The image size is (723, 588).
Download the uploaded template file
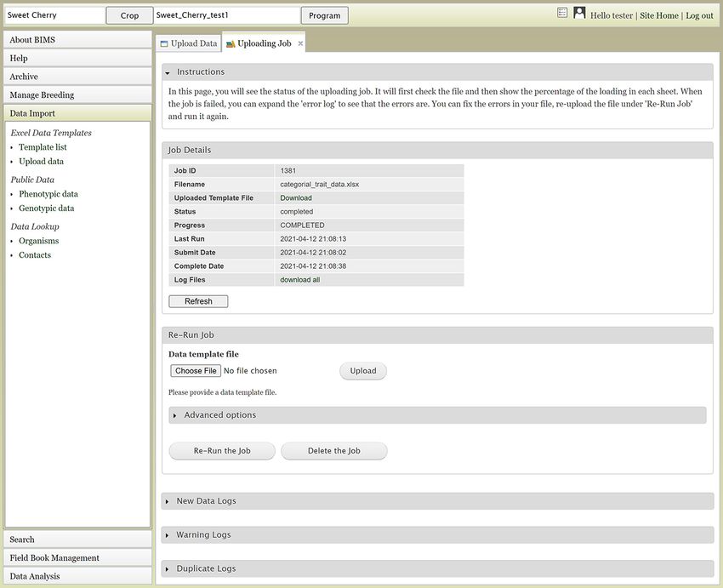pyautogui.click(x=295, y=198)
